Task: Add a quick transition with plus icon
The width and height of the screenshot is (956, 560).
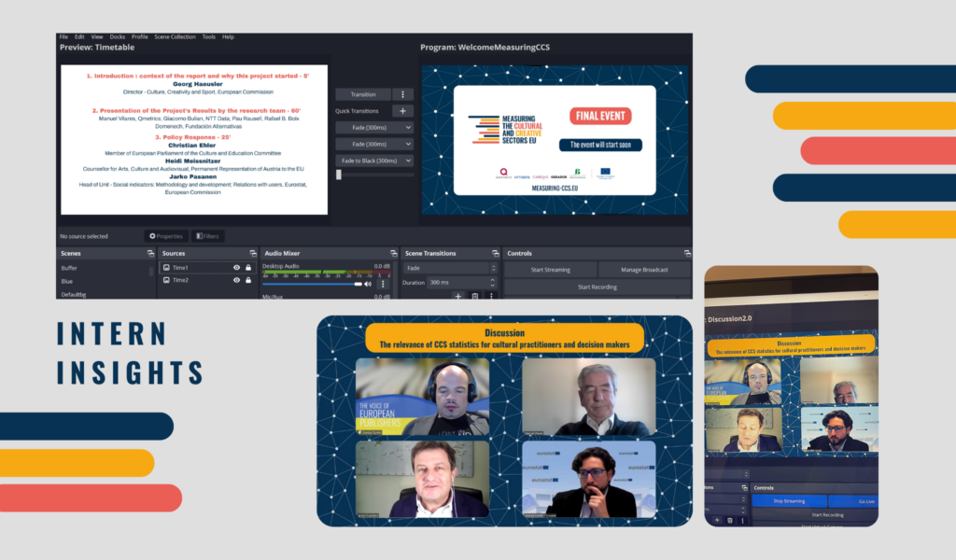Action: (402, 111)
